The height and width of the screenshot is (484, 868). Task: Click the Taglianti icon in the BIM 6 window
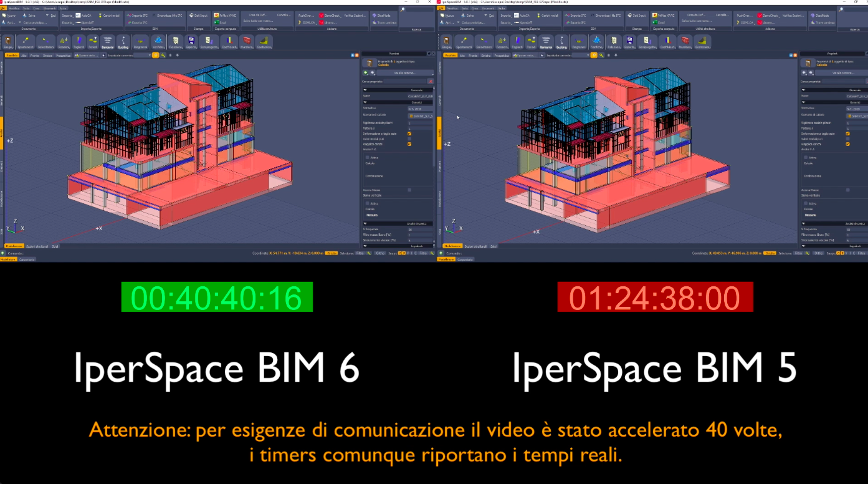coord(79,42)
